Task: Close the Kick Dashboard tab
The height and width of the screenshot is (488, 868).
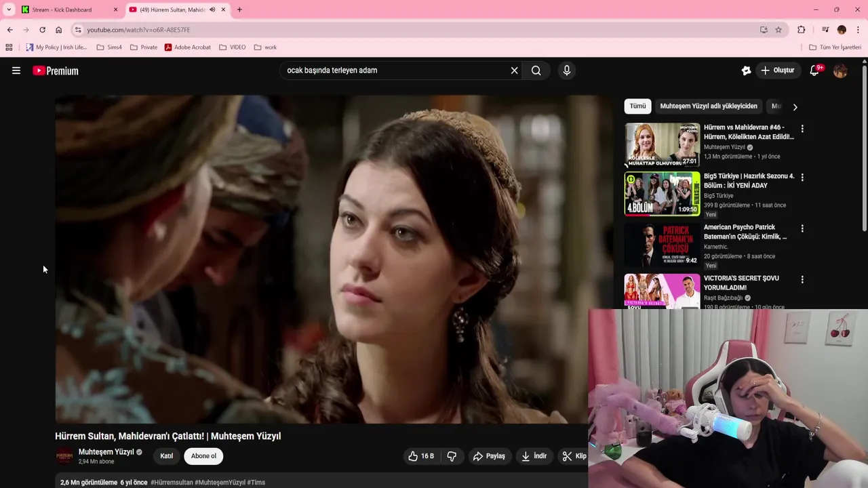Action: click(x=115, y=9)
